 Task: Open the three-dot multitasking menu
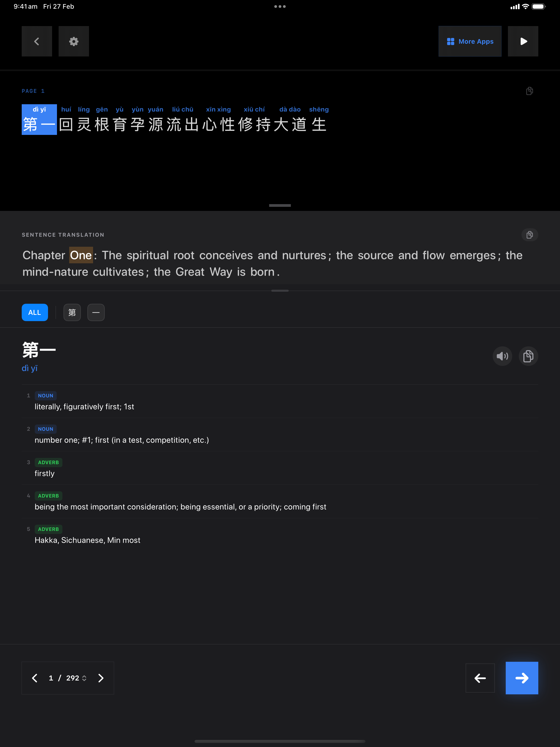coord(280,7)
